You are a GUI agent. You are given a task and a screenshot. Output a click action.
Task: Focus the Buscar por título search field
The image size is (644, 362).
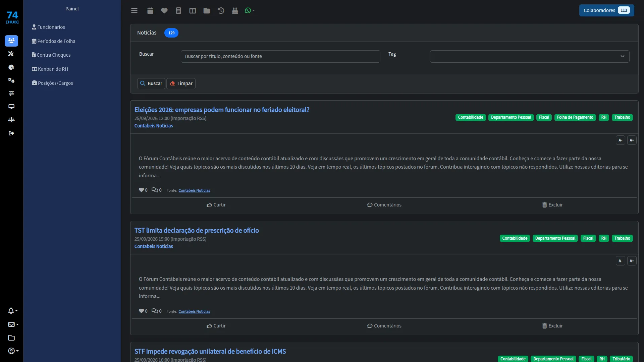click(x=280, y=56)
